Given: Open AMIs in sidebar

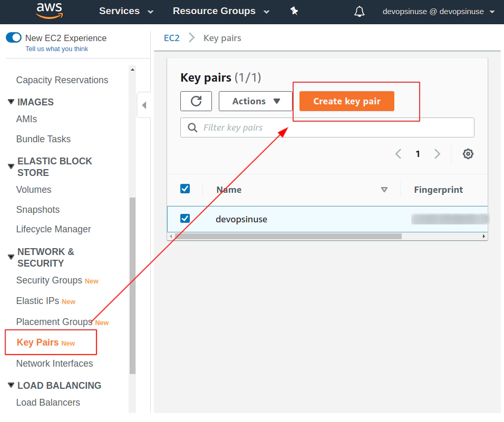Looking at the screenshot, I should [x=26, y=119].
